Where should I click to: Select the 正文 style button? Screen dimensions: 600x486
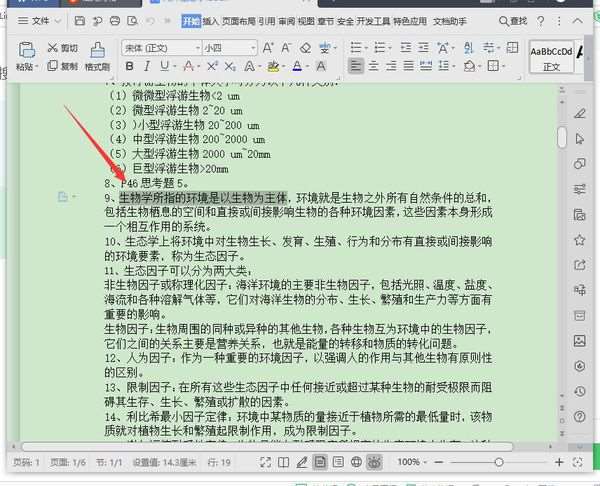point(551,57)
